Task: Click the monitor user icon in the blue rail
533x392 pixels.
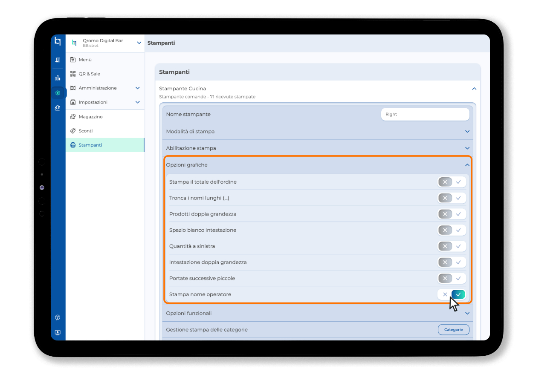Action: (58, 332)
